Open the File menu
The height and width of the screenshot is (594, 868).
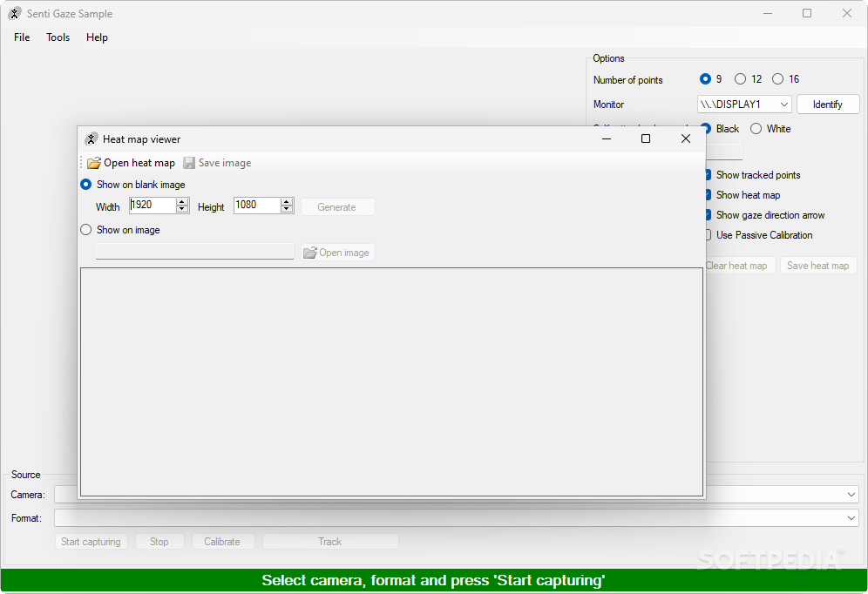click(x=22, y=37)
